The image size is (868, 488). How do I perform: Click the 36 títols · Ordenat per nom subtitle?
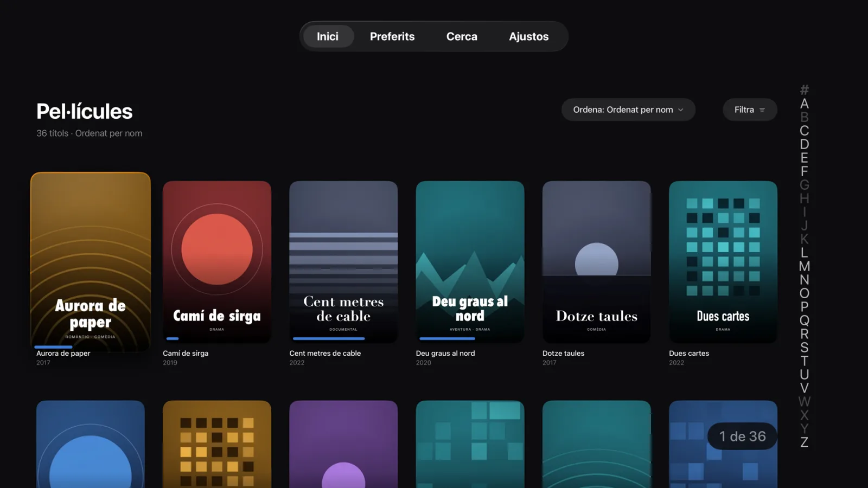[90, 133]
